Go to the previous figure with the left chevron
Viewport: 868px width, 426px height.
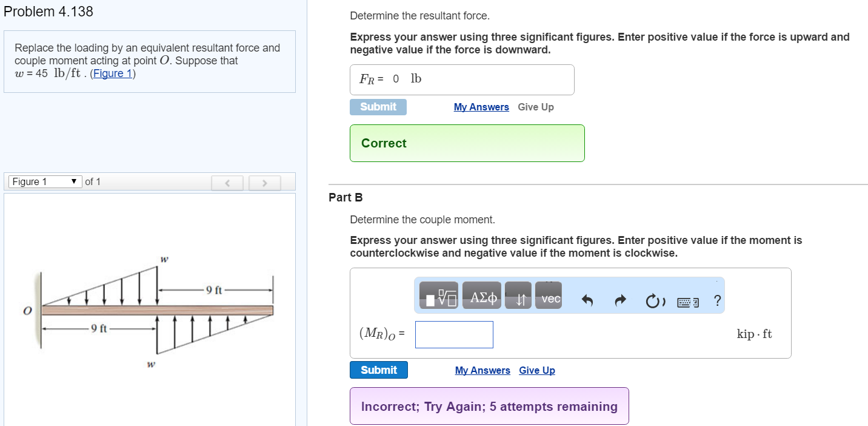point(227,183)
